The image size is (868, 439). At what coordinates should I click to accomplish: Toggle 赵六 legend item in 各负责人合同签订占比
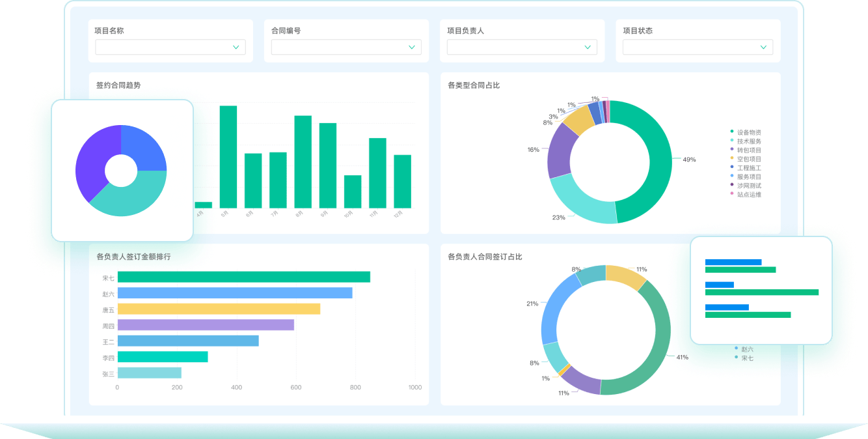click(x=744, y=349)
